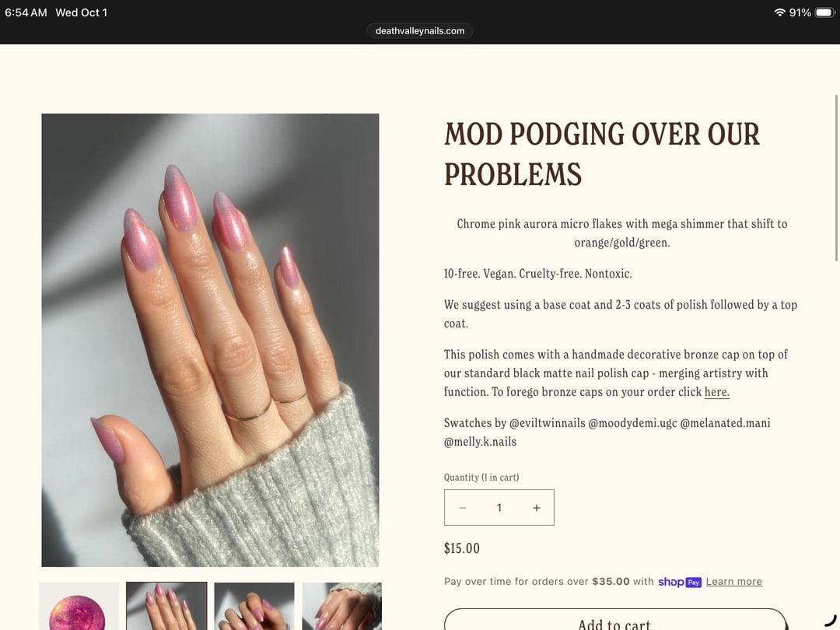Click the page scrollbar on right edge
840x630 pixels.
pos(836,178)
